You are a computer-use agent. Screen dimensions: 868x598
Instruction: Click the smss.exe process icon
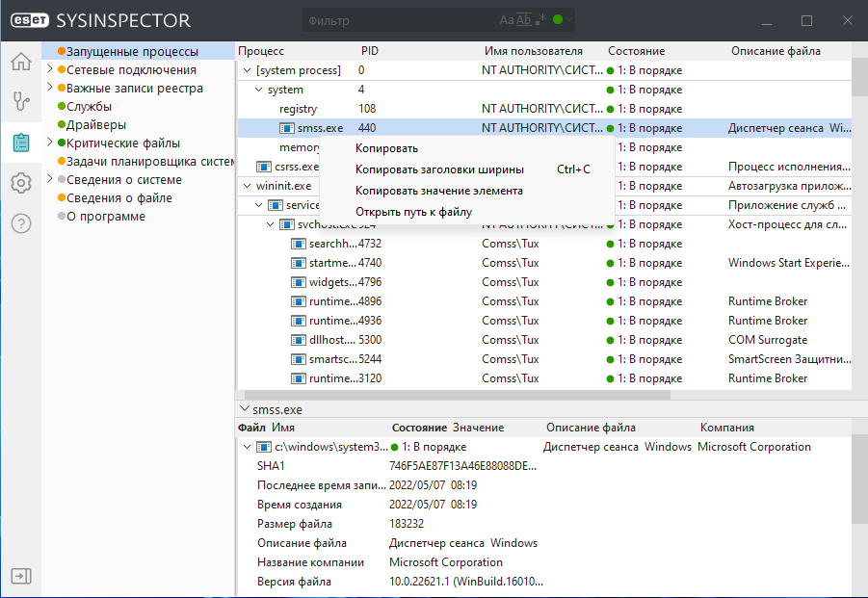287,128
